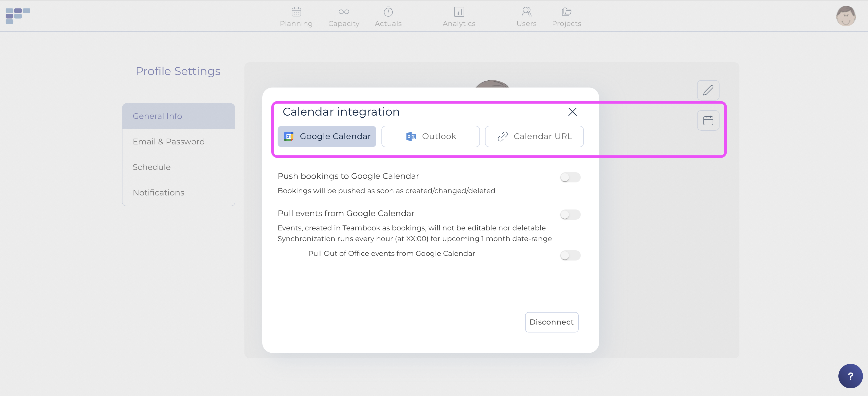Open Schedule settings
868x396 pixels.
tap(179, 167)
